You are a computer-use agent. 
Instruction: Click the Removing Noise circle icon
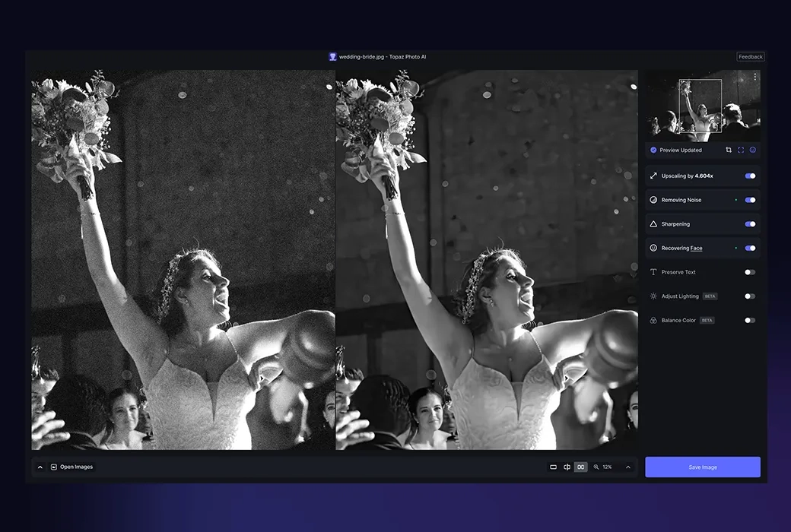pyautogui.click(x=653, y=200)
